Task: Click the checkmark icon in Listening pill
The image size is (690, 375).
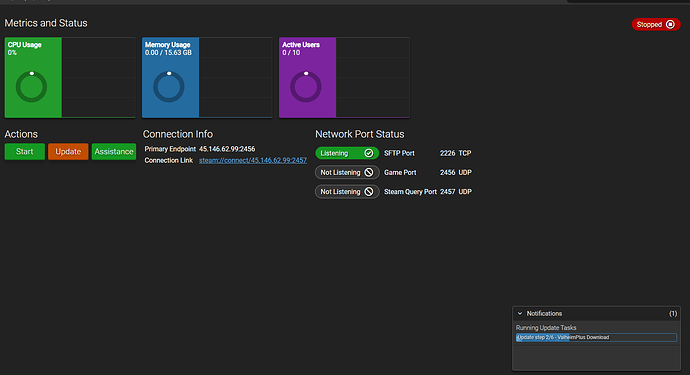Action: pyautogui.click(x=369, y=153)
